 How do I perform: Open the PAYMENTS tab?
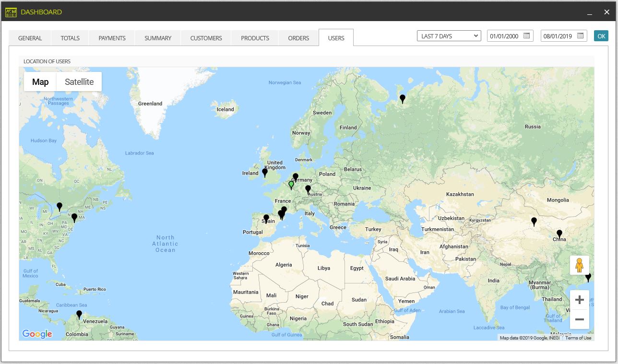click(x=112, y=38)
